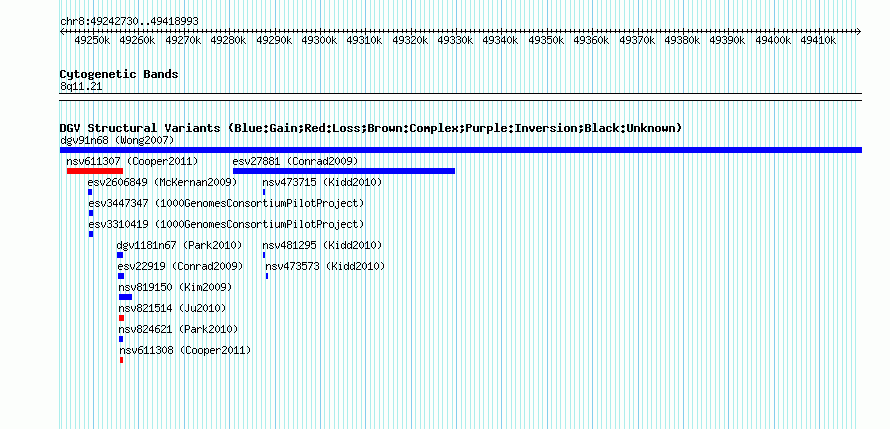Screen dimensions: 890x429
Task: Click the nsv611308 (Cooper2011) label
Action: pyautogui.click(x=185, y=350)
